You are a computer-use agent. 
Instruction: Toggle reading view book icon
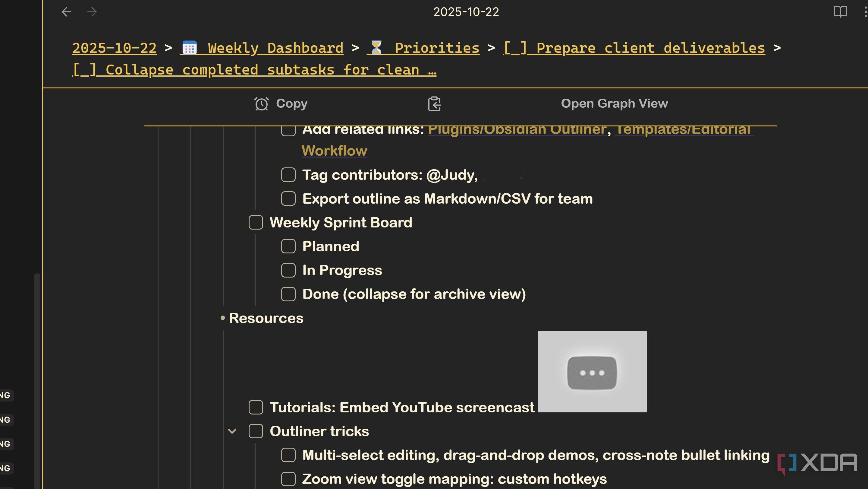(x=840, y=12)
